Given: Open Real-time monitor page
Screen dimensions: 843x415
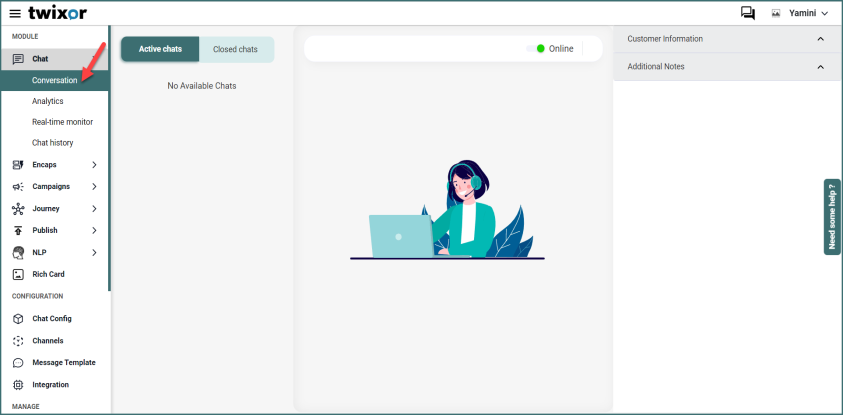Looking at the screenshot, I should click(x=62, y=122).
